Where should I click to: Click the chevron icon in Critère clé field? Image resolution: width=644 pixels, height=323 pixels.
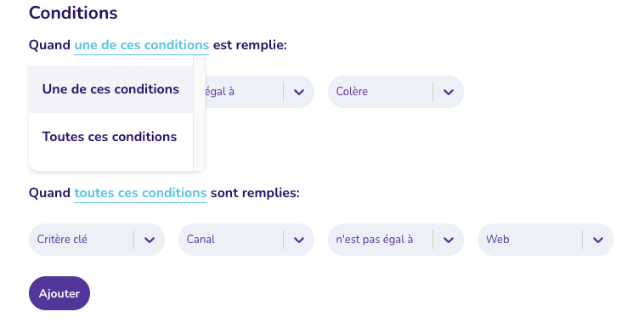(150, 240)
